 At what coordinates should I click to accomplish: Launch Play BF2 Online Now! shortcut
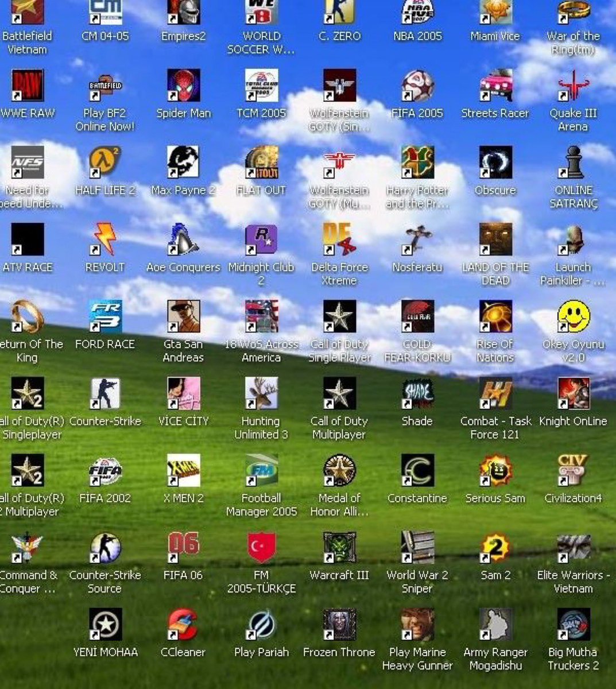click(105, 86)
